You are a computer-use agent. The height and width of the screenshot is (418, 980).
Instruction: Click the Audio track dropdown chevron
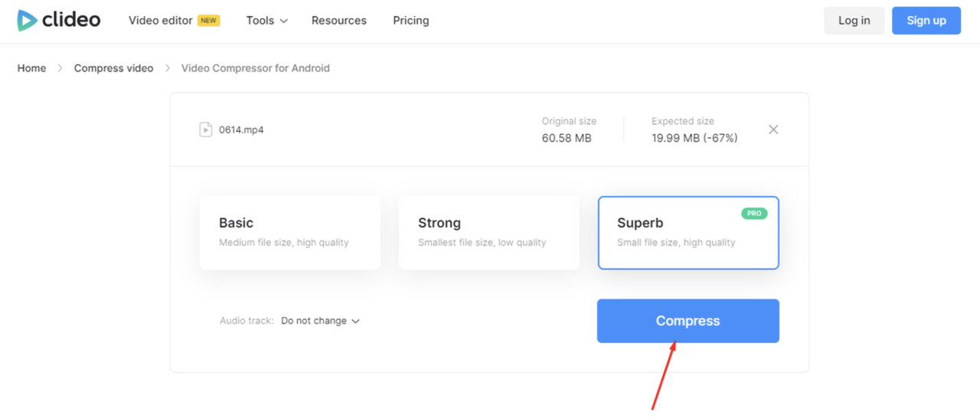click(355, 322)
